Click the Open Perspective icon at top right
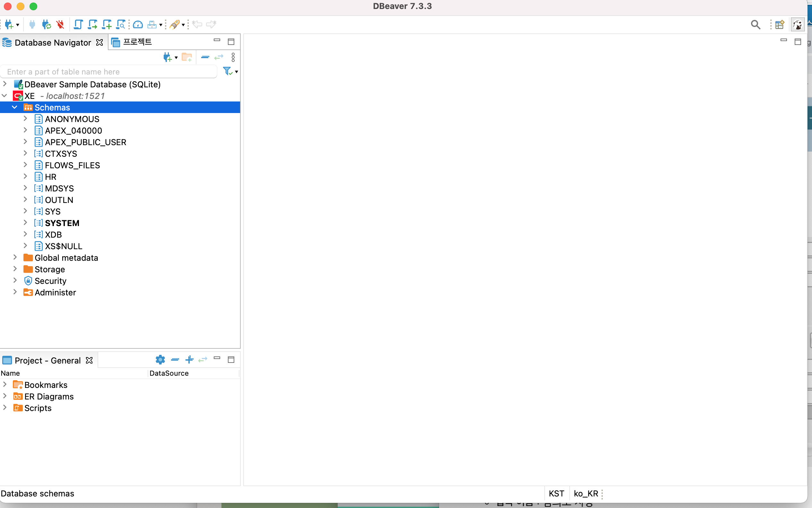This screenshot has width=812, height=508. tap(780, 24)
